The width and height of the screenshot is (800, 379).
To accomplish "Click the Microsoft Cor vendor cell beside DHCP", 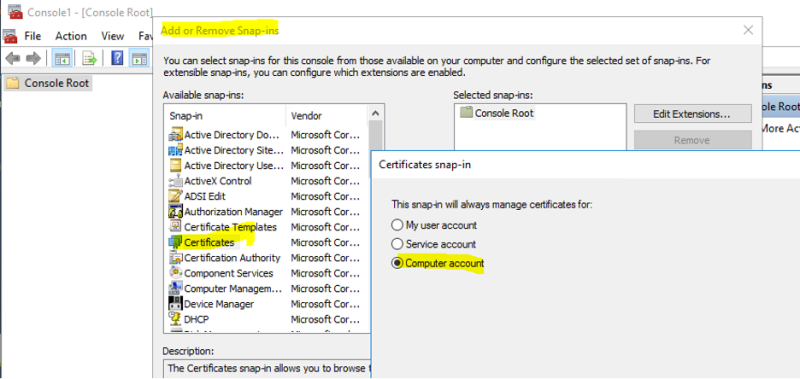I will 326,319.
